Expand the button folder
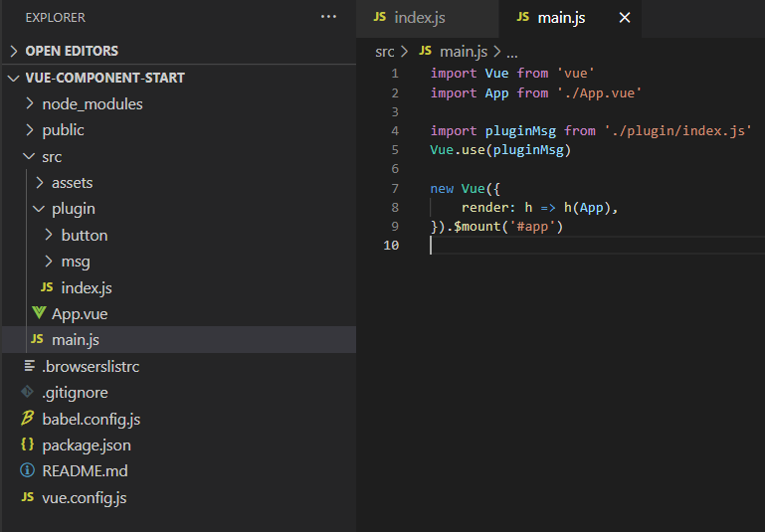The image size is (765, 532). [179, 235]
